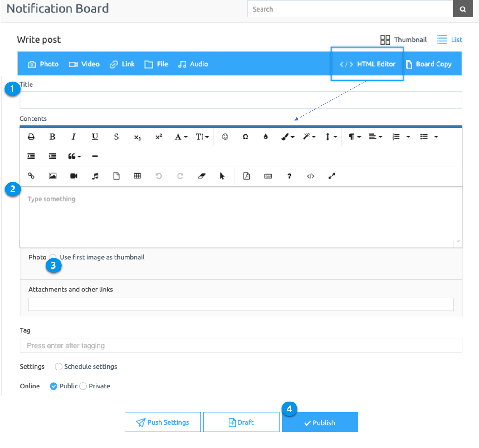Expand editor to fullscreen

331,176
